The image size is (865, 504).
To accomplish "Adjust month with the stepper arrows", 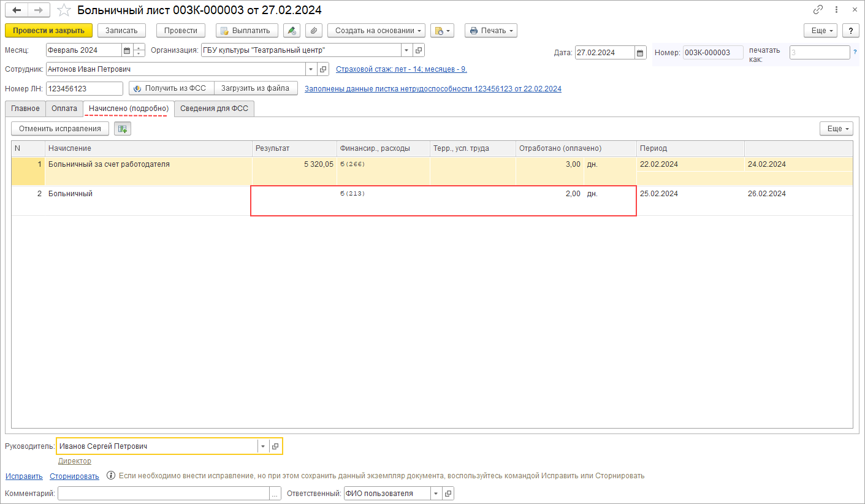I will click(x=139, y=50).
